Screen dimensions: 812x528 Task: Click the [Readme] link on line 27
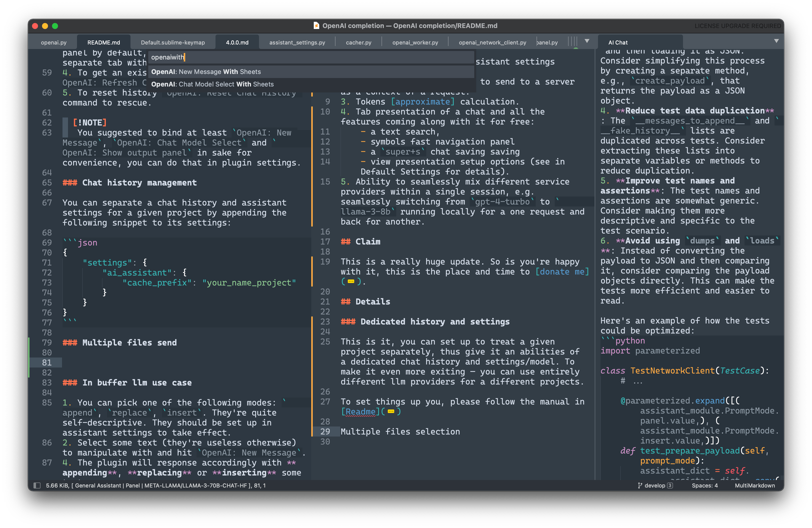360,412
